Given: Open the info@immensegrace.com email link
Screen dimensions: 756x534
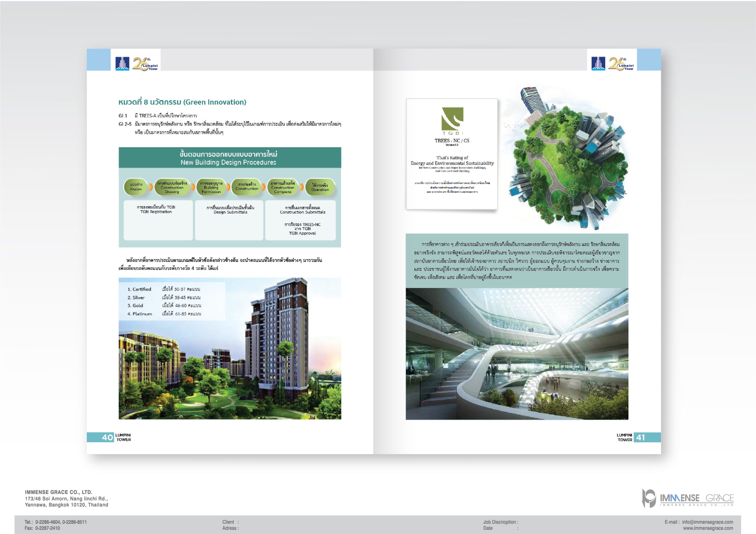Looking at the screenshot, I should [707, 522].
